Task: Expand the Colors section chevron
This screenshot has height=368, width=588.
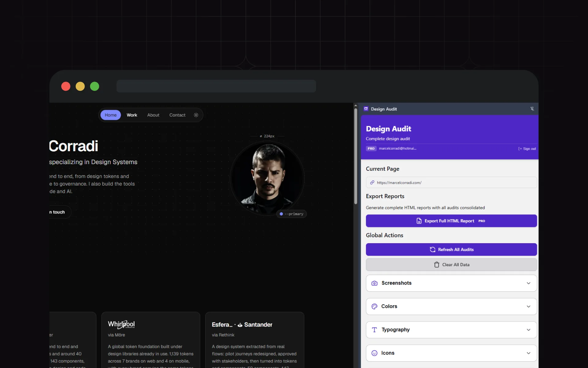Action: click(x=528, y=306)
